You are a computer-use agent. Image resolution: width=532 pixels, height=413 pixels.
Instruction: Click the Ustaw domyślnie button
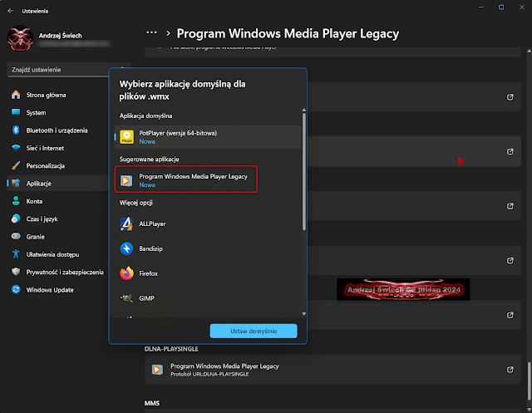click(254, 331)
